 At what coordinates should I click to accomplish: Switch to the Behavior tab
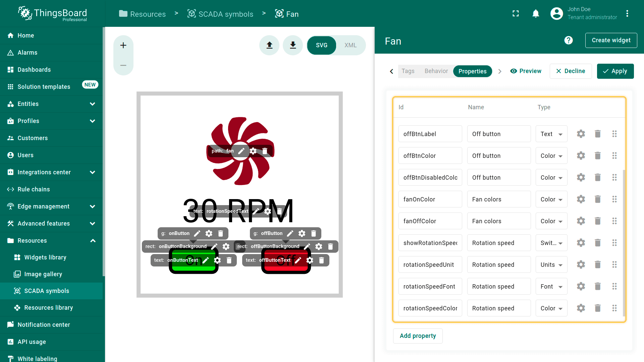coord(436,71)
